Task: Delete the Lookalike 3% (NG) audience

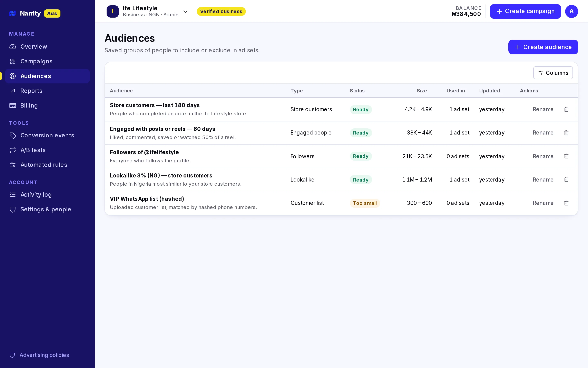Action: (x=566, y=179)
